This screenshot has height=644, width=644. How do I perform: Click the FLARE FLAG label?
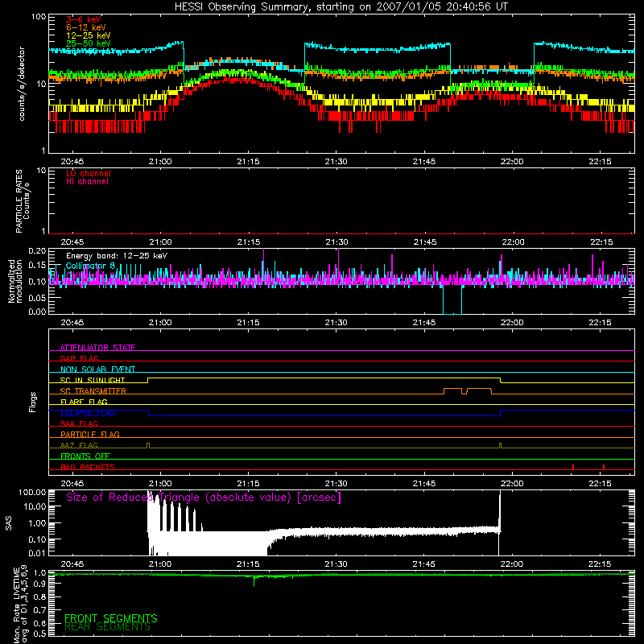pos(84,402)
